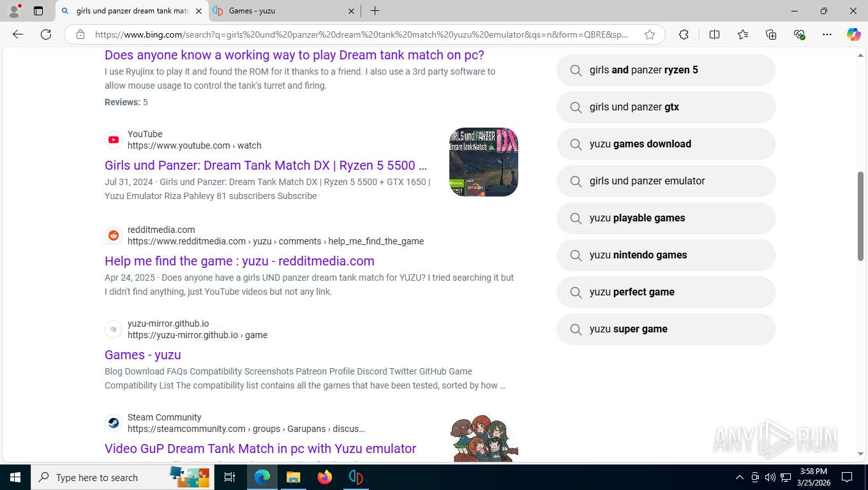Click the YouTube favicon in result

coord(114,140)
